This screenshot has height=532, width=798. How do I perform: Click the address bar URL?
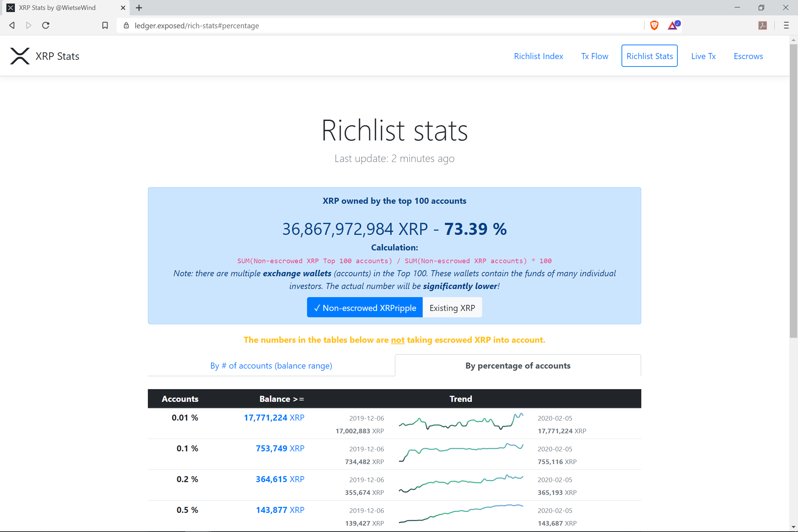click(x=197, y=25)
